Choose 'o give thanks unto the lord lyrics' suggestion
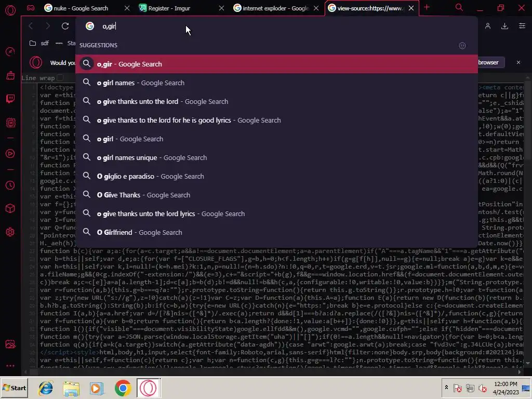The image size is (532, 399). 276,214
